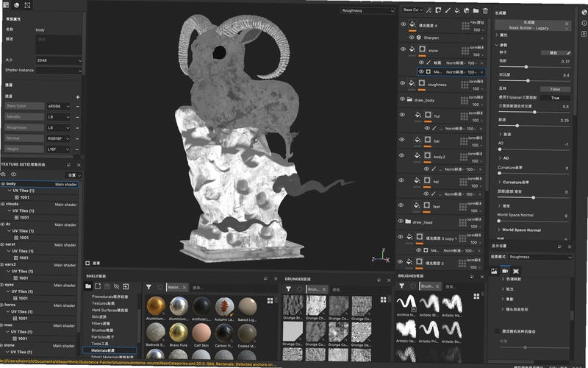The height and width of the screenshot is (368, 588).
Task: Click the Shelf hidden-eye slash icon
Action: [x=116, y=286]
